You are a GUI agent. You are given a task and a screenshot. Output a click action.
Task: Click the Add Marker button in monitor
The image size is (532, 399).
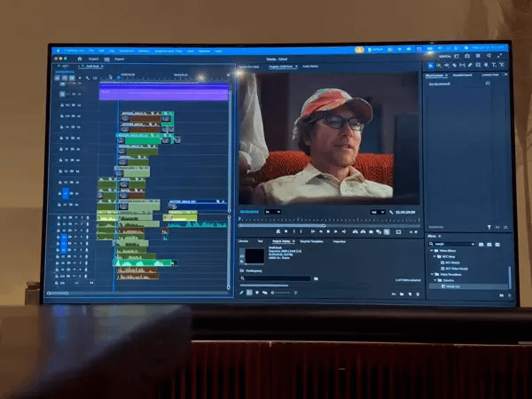pyautogui.click(x=286, y=231)
